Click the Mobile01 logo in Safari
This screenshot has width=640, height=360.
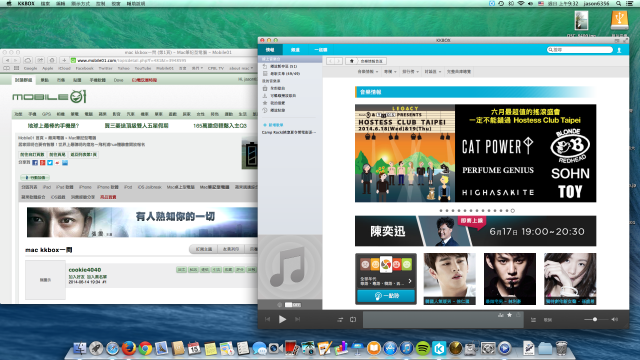pyautogui.click(x=49, y=97)
